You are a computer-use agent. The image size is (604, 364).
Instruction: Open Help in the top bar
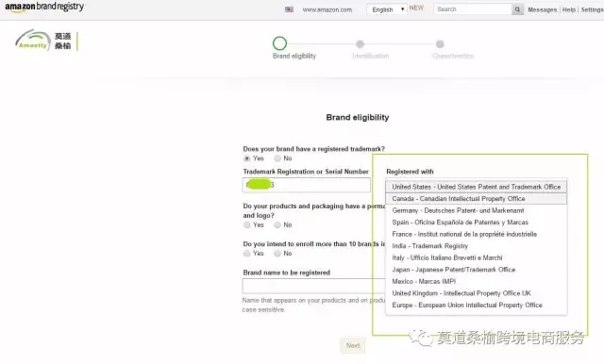click(x=568, y=9)
